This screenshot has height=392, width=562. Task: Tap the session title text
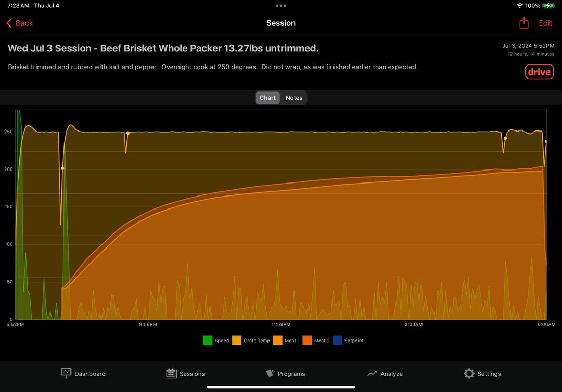click(x=163, y=48)
